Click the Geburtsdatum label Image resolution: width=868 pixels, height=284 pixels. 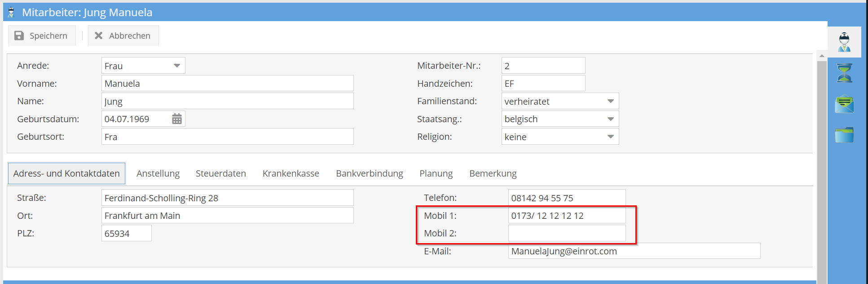pos(48,119)
